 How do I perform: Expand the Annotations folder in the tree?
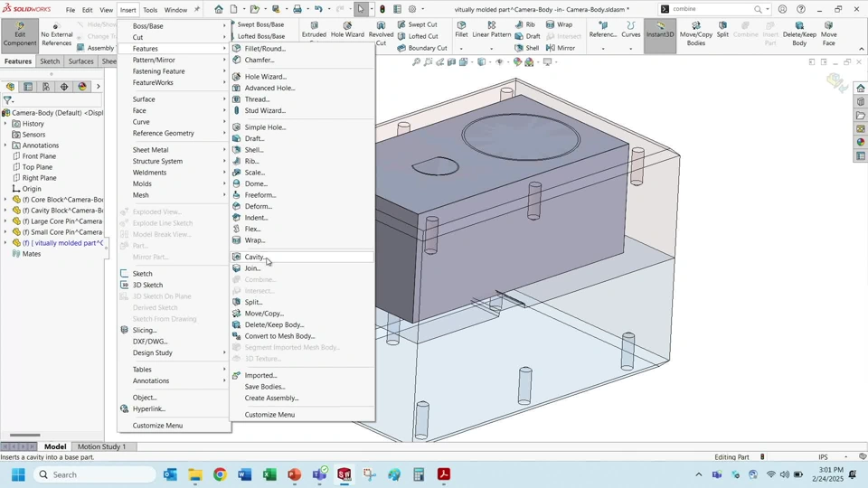pos(5,145)
